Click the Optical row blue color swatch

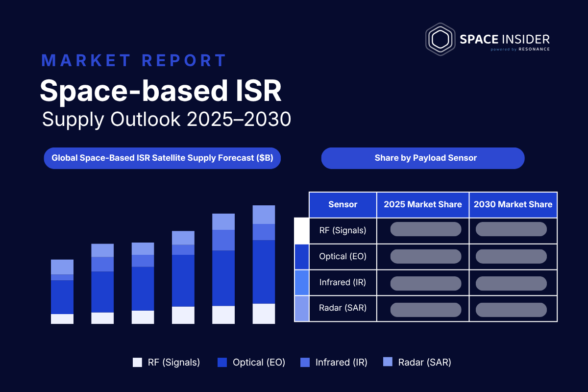coord(301,257)
